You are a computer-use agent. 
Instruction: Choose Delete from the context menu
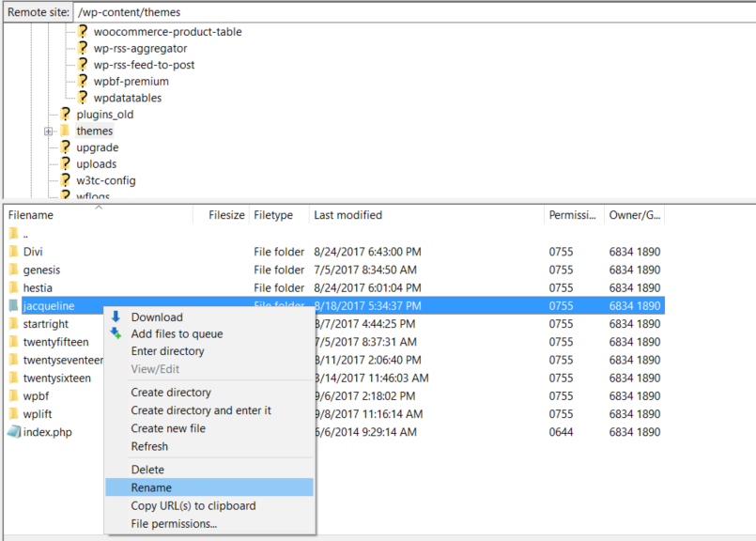point(209,470)
